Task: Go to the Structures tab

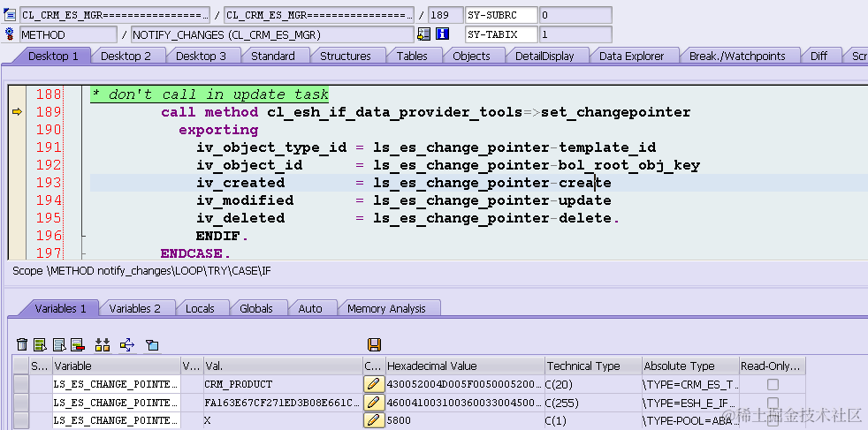Action: point(346,56)
